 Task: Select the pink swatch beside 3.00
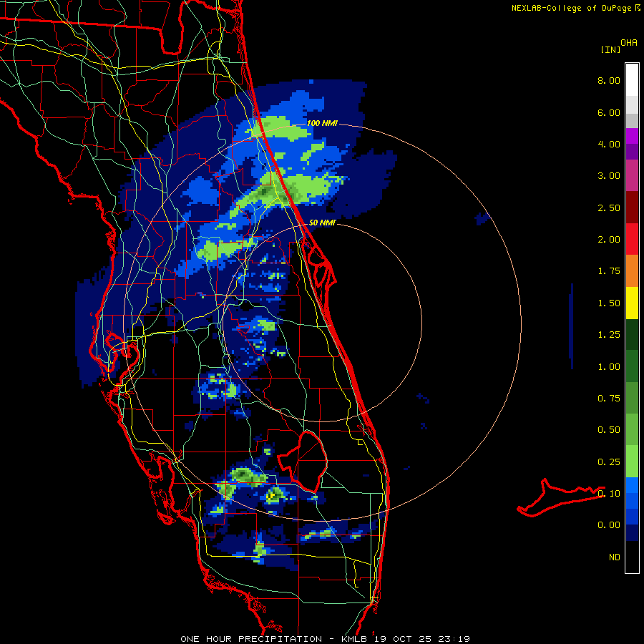click(632, 175)
